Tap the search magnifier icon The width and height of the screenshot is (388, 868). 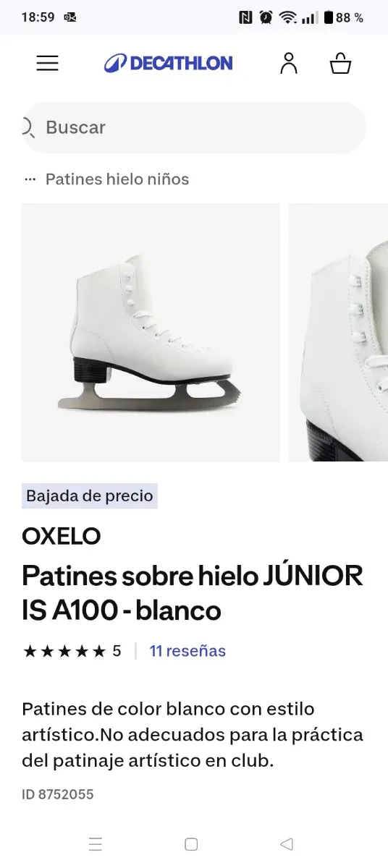pos(28,127)
